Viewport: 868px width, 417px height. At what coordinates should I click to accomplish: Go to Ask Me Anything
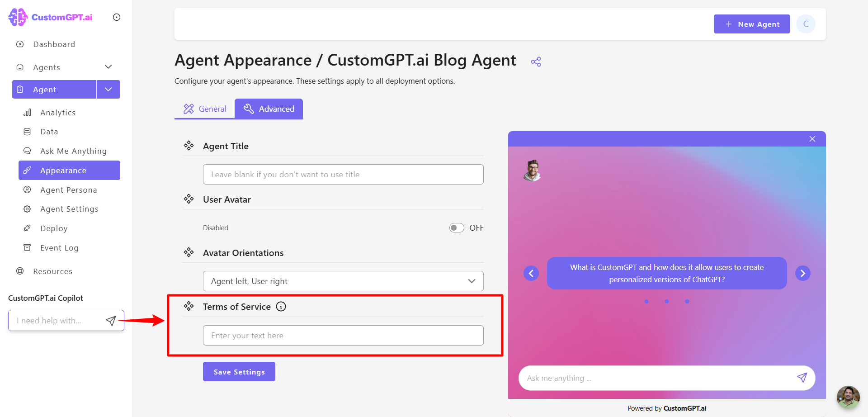point(73,151)
